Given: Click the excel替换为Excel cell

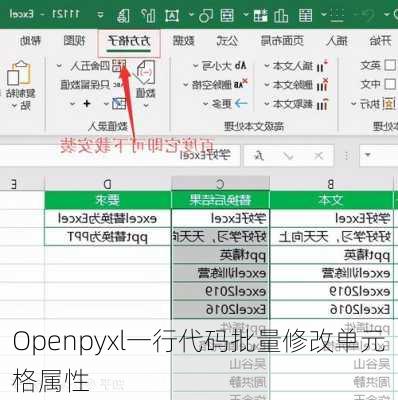Looking at the screenshot, I should coord(108,219).
